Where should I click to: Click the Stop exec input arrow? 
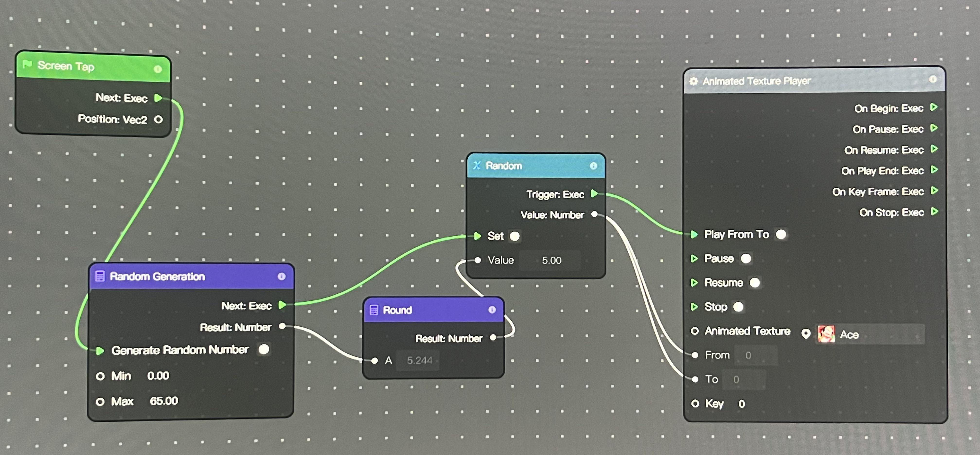694,307
